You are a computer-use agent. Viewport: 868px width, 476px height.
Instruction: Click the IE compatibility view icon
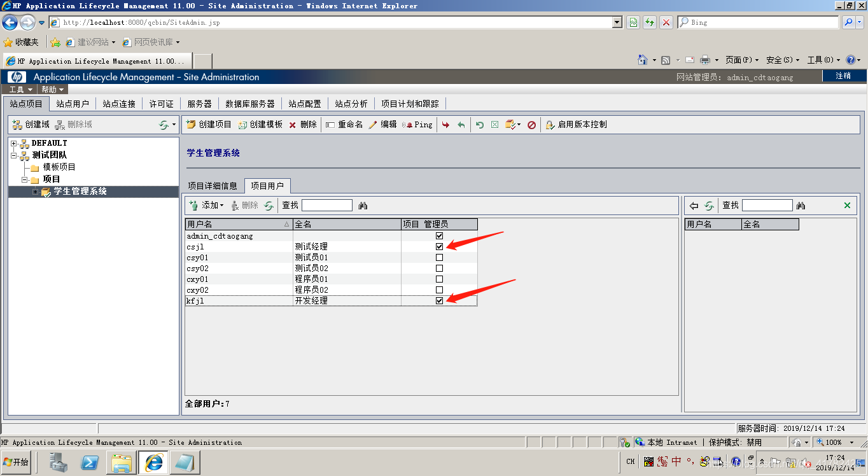coord(633,22)
